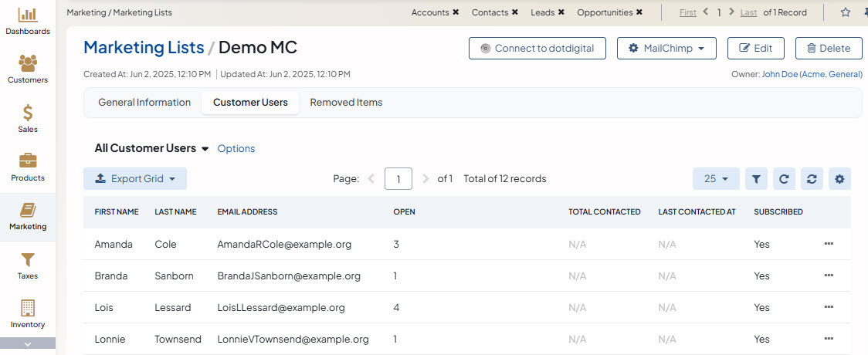Open the Inventory building icon menu
Viewport: 868px width, 355px height.
coord(27,314)
